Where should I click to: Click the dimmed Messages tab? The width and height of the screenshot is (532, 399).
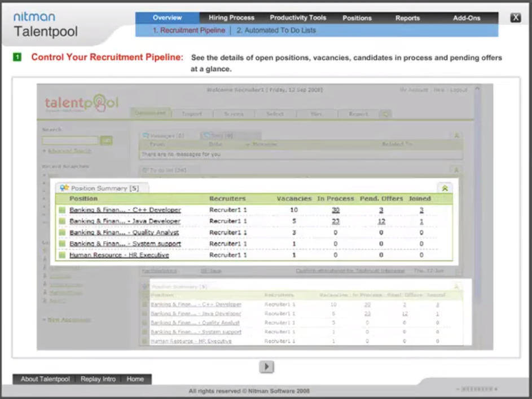[x=164, y=136]
